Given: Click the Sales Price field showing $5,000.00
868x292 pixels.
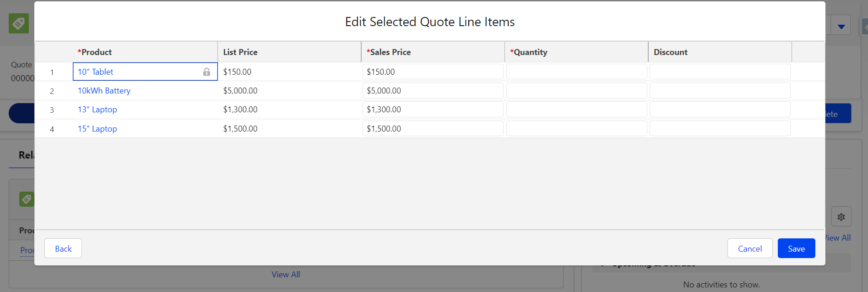Looking at the screenshot, I should pos(433,91).
